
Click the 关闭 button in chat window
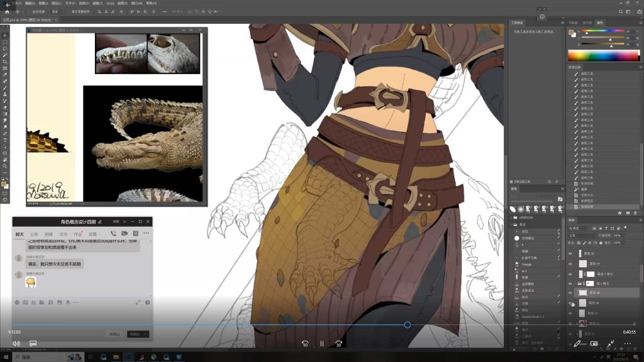113,334
